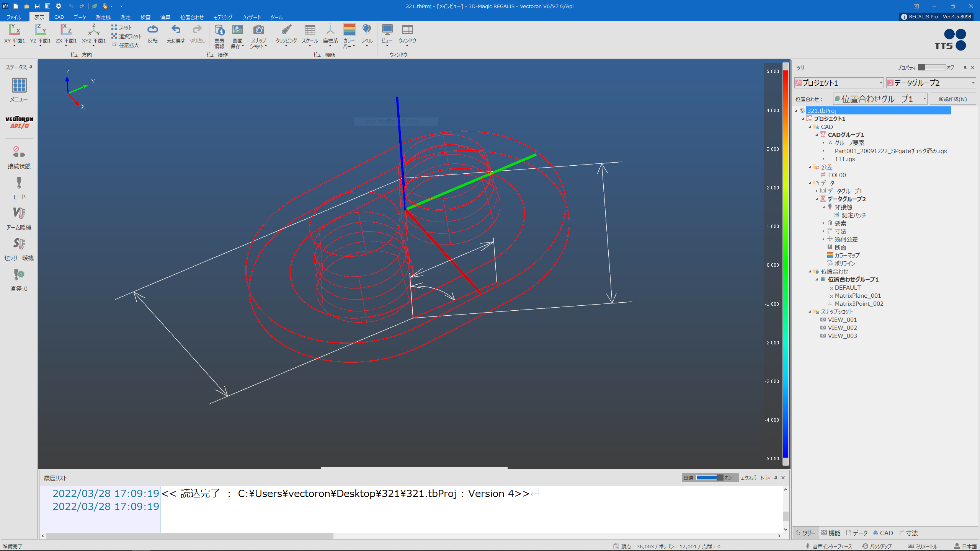This screenshot has height=551, width=980.
Task: Open the 寸法 bottom panel tab
Action: pyautogui.click(x=908, y=533)
